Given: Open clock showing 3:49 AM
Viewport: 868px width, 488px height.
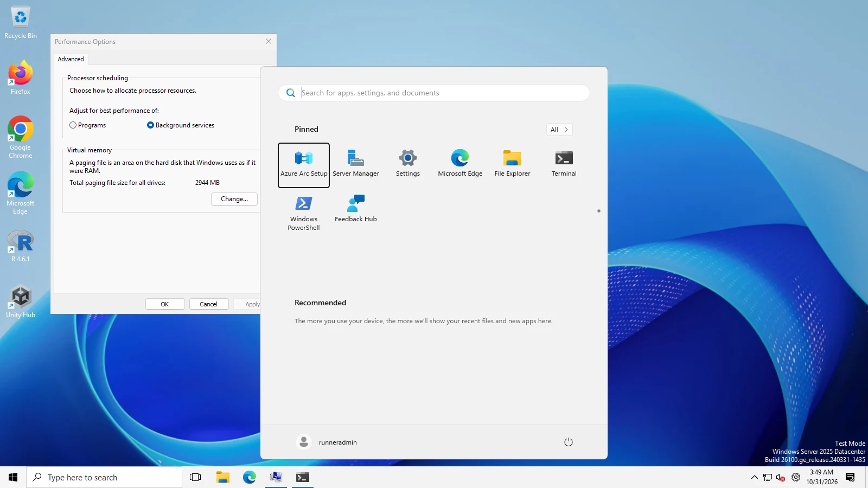Looking at the screenshot, I should [x=821, y=477].
